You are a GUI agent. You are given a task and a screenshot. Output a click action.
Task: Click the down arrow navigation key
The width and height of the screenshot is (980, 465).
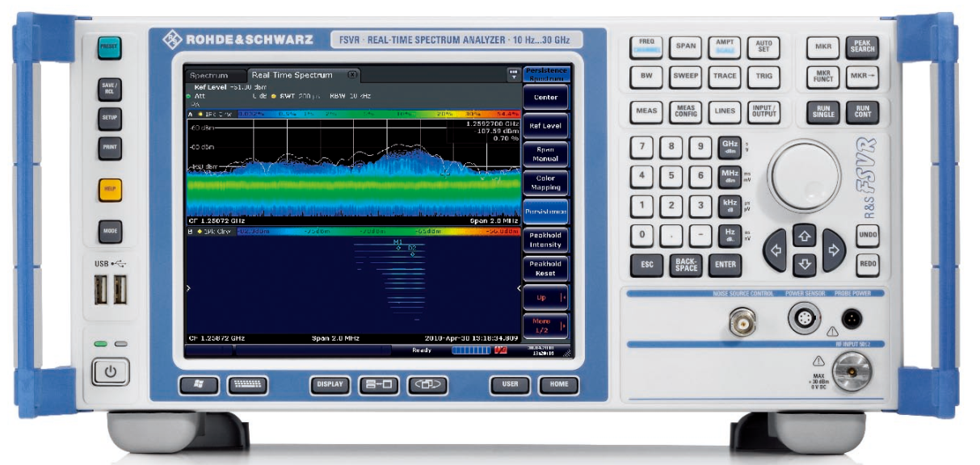point(803,264)
